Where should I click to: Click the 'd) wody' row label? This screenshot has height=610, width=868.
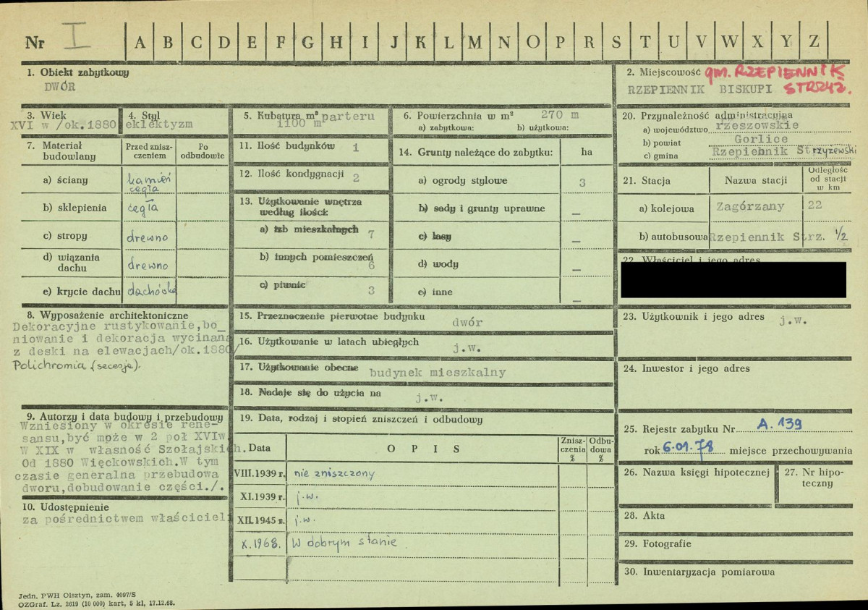(x=438, y=264)
